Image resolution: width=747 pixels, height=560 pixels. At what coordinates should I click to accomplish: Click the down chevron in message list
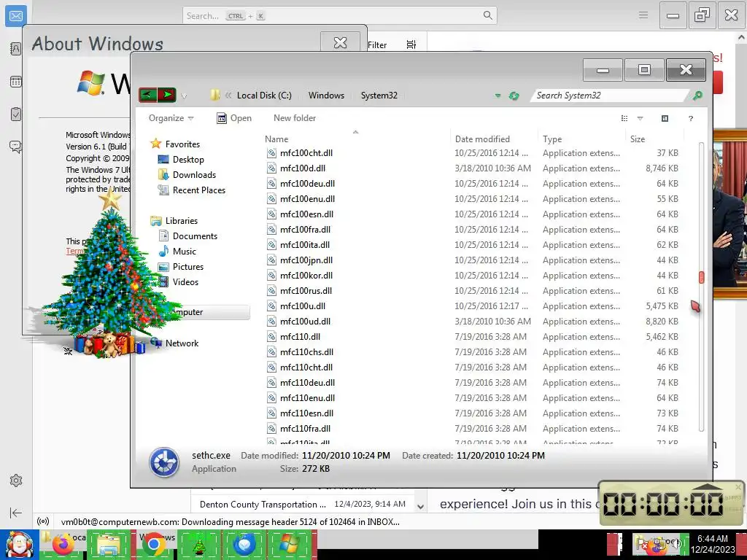(x=421, y=506)
